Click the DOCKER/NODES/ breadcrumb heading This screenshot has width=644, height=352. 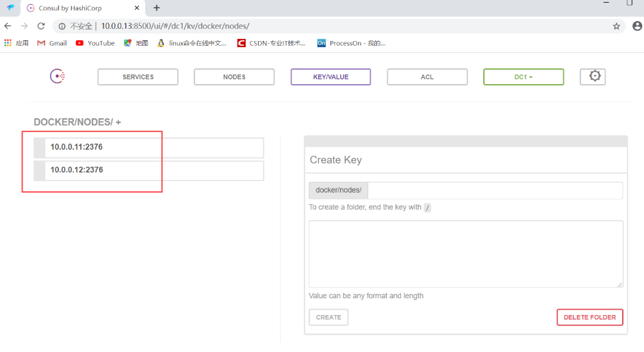tap(73, 122)
